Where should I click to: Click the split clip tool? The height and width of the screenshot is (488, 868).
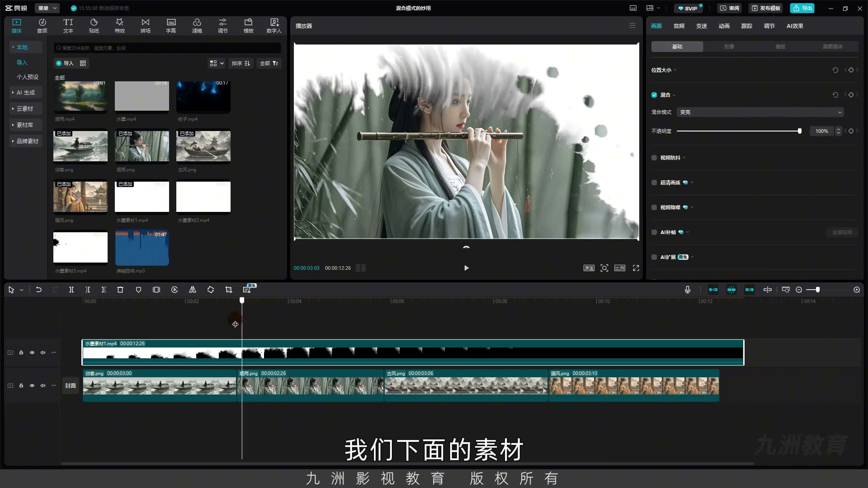coord(71,290)
